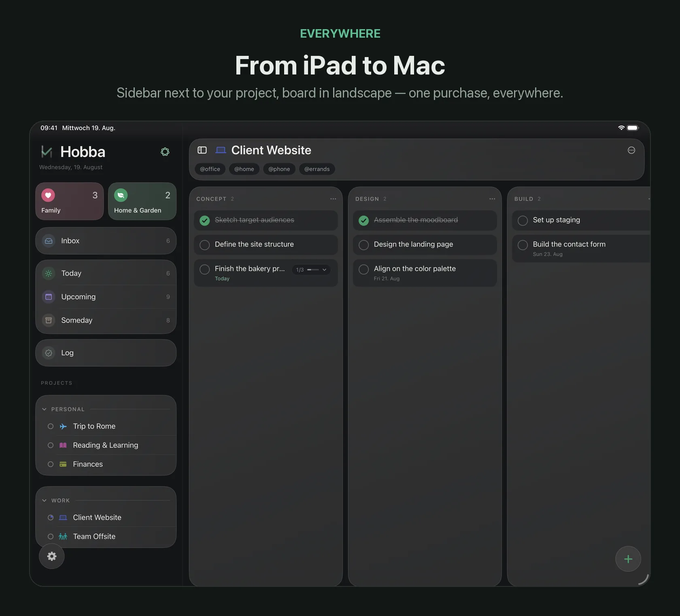Click the Family heart icon
Screen dimensions: 680x616
click(x=48, y=195)
